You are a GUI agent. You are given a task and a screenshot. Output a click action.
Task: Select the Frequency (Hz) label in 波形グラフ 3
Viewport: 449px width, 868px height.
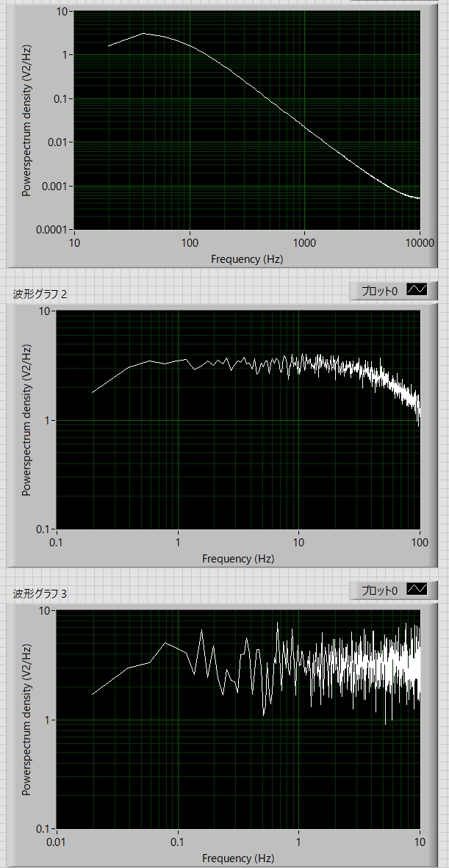[238, 858]
